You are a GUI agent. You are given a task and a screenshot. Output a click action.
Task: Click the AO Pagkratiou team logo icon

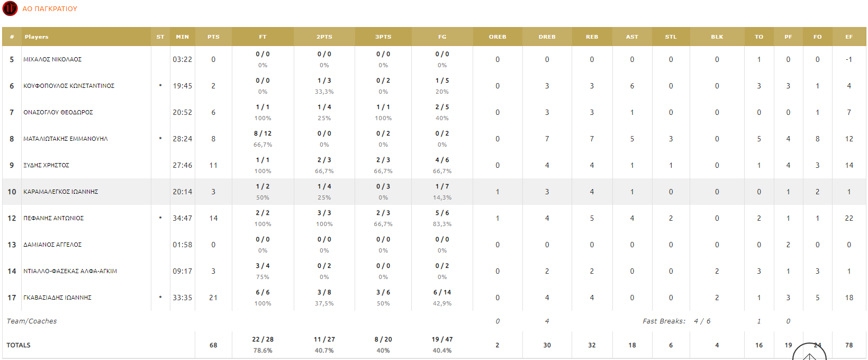click(x=10, y=8)
